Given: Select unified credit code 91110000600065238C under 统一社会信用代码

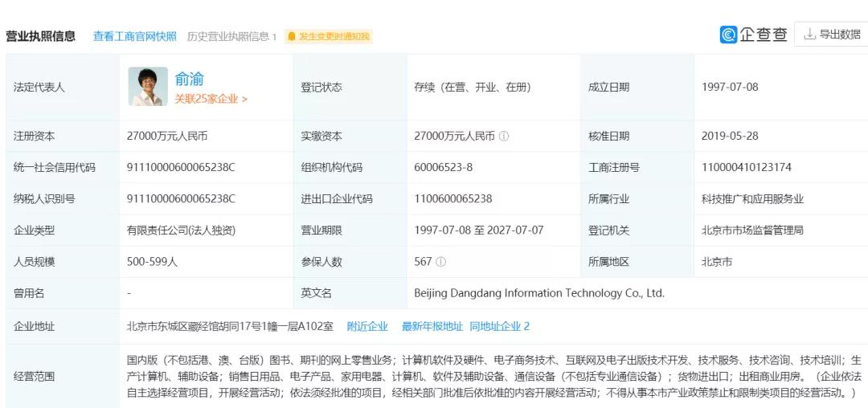Looking at the screenshot, I should click(x=181, y=167).
